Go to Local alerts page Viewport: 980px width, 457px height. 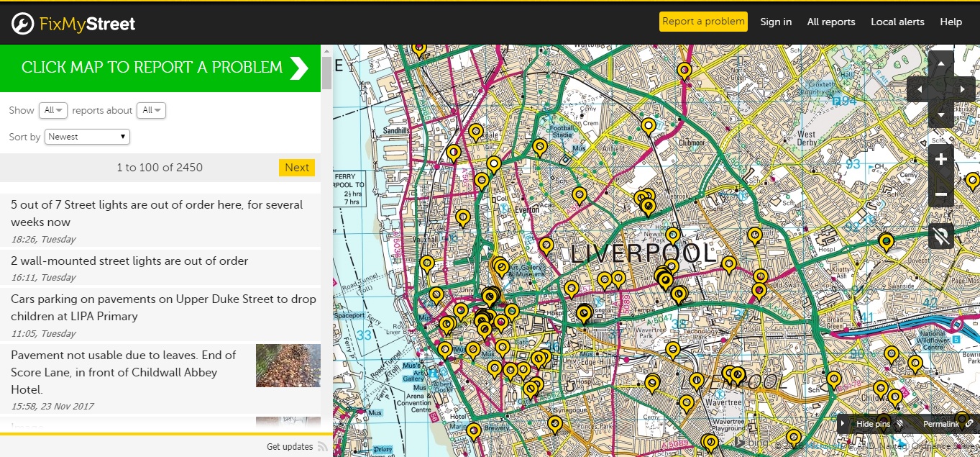point(897,22)
